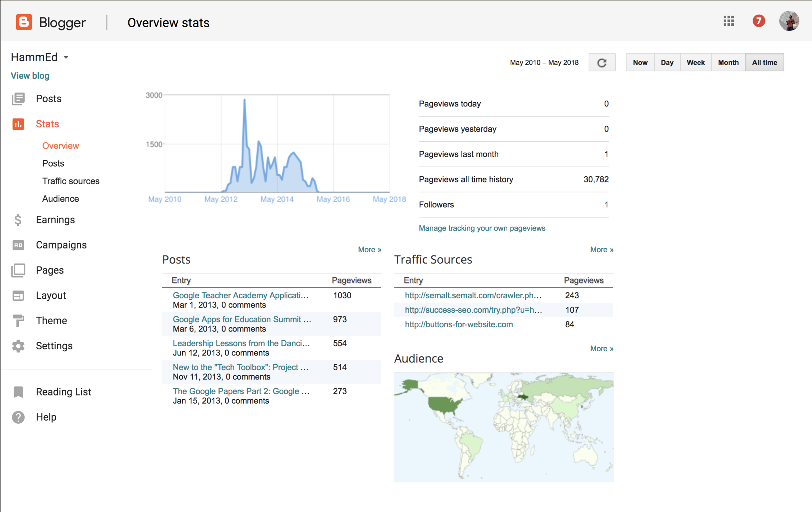Click the refresh stats icon button

(602, 62)
